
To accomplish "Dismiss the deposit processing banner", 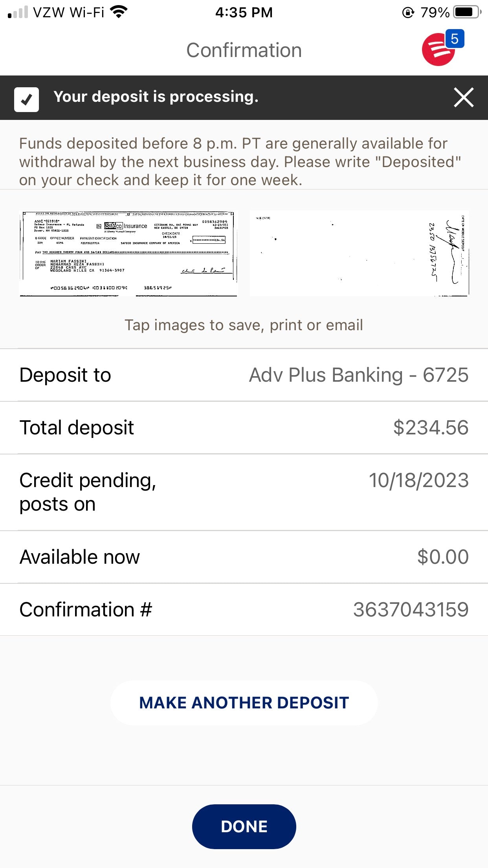I will (464, 97).
